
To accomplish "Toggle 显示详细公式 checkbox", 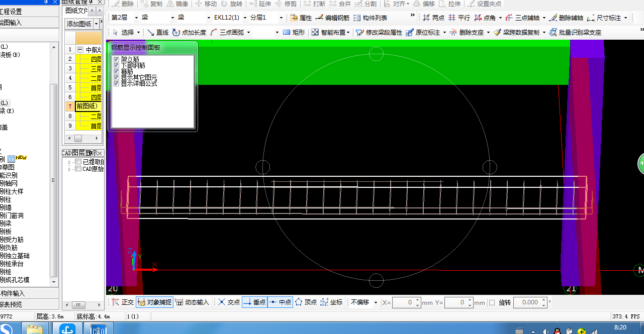I will 116,83.
